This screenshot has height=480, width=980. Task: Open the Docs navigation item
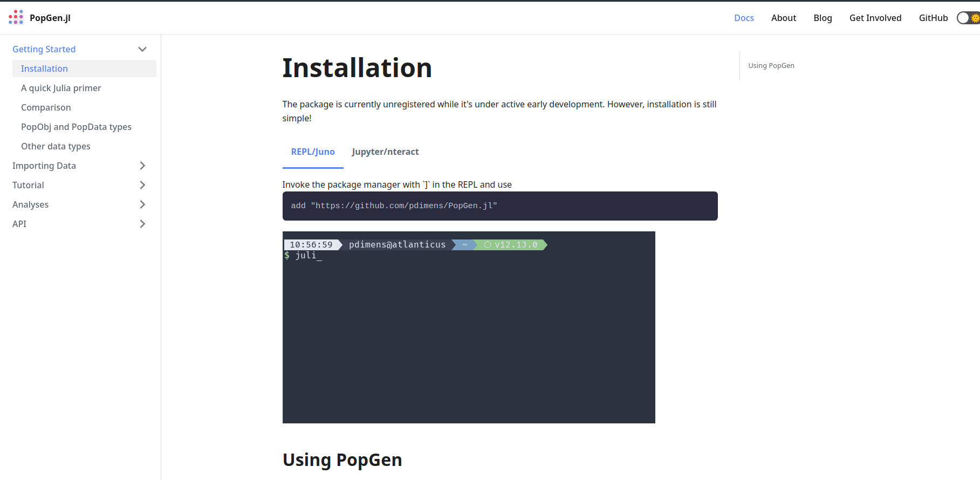(744, 18)
